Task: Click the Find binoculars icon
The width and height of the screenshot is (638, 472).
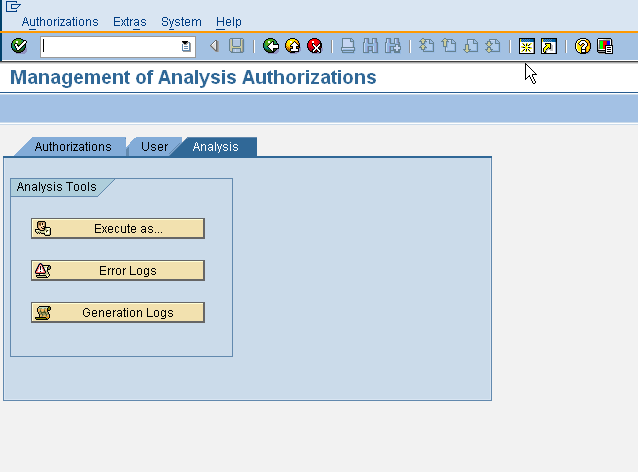Action: tap(370, 46)
